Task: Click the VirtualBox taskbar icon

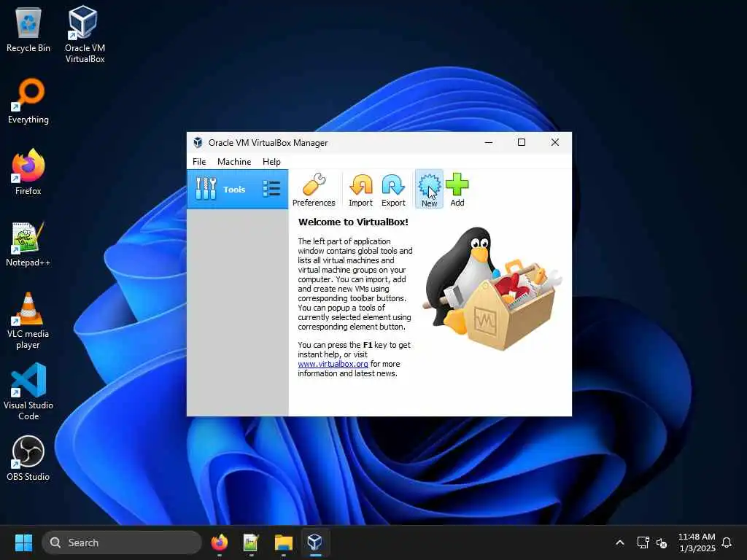Action: pos(315,542)
